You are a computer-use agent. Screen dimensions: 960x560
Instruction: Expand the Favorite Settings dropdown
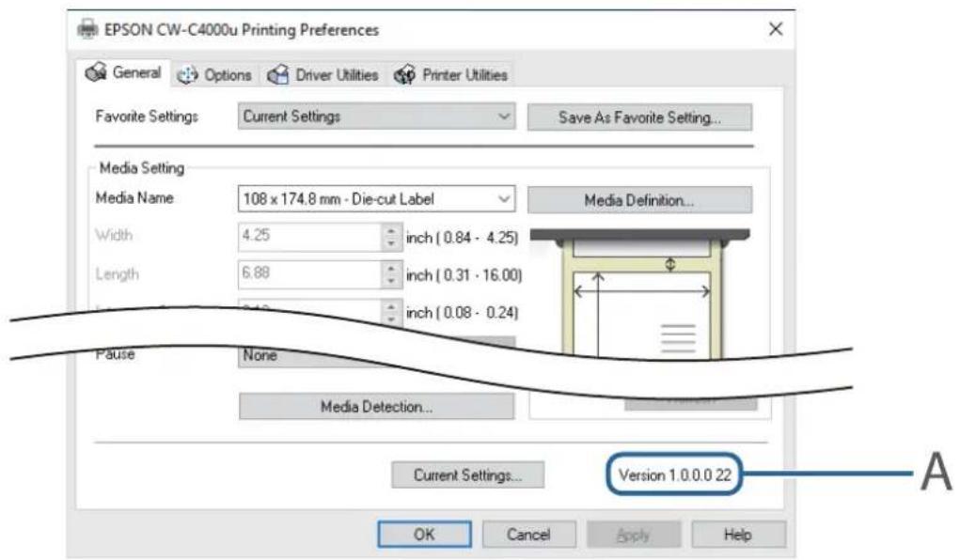(x=376, y=117)
